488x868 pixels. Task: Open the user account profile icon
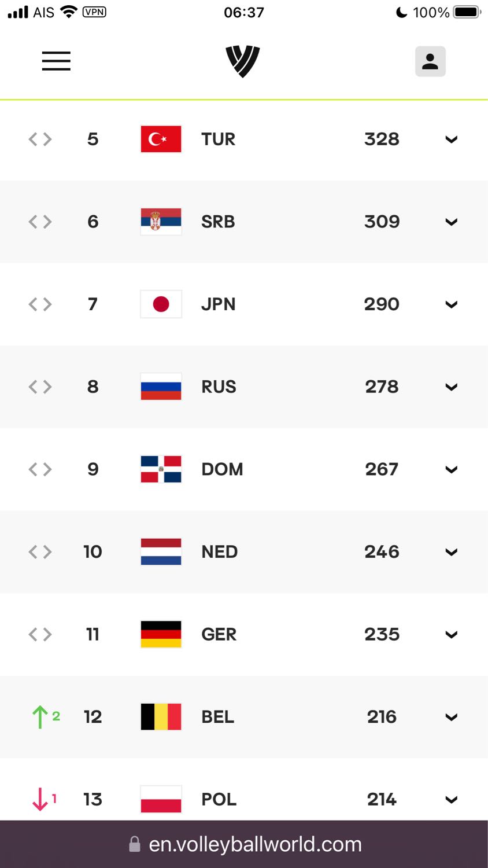click(430, 61)
